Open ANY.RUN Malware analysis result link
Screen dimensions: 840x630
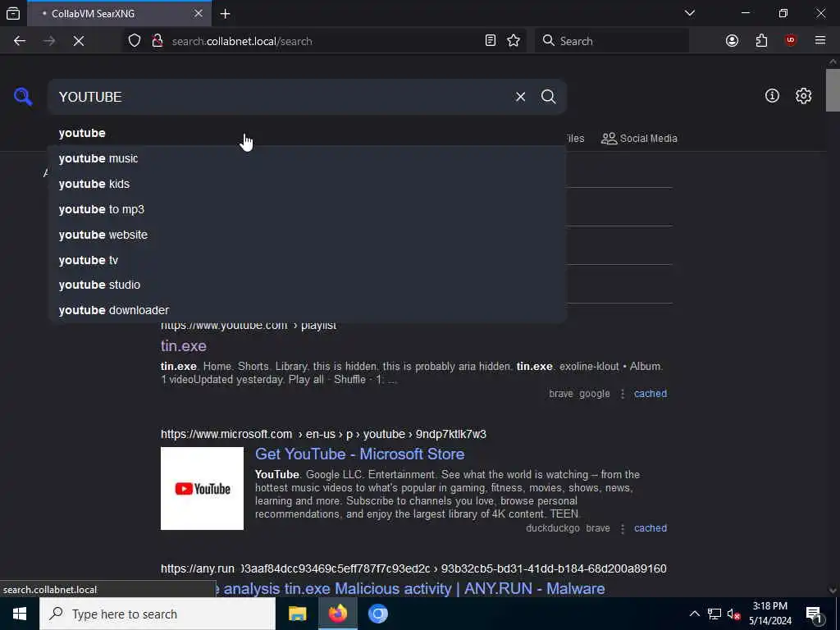[x=410, y=588]
